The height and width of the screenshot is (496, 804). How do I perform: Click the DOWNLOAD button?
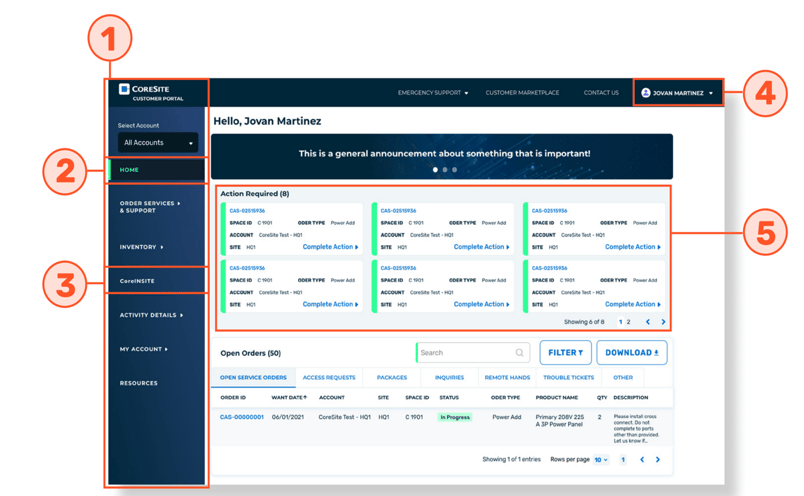tap(632, 353)
